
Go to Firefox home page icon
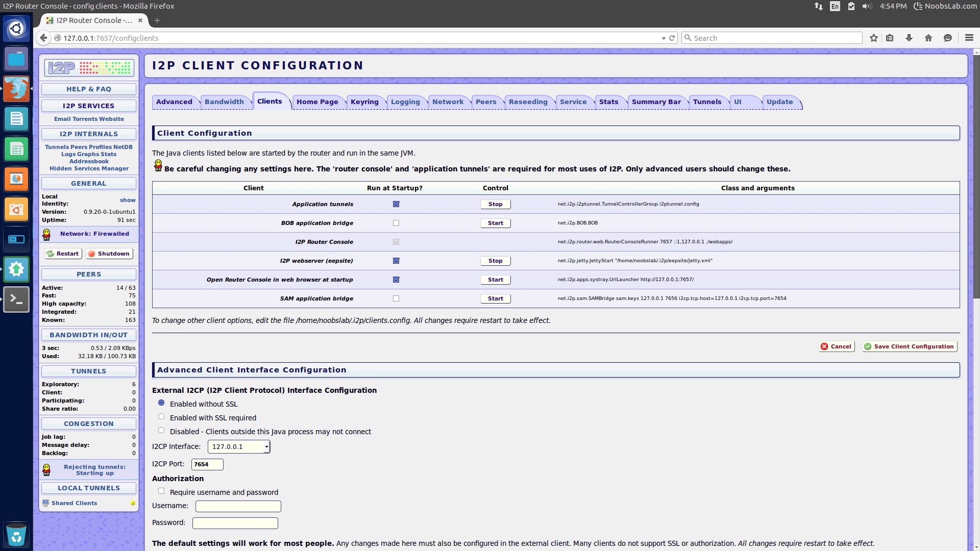pos(928,38)
